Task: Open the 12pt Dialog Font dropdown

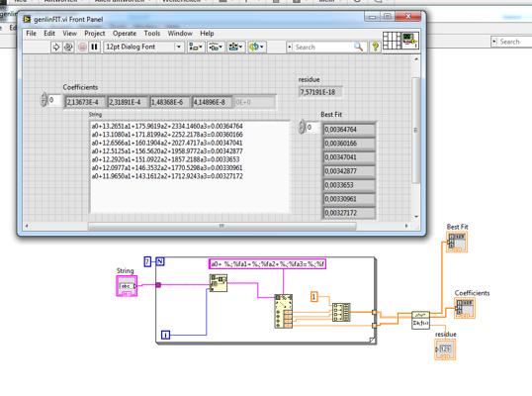Action: [x=143, y=47]
